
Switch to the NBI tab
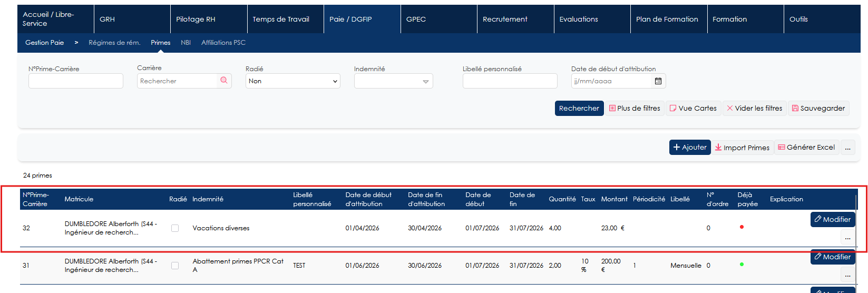point(186,43)
